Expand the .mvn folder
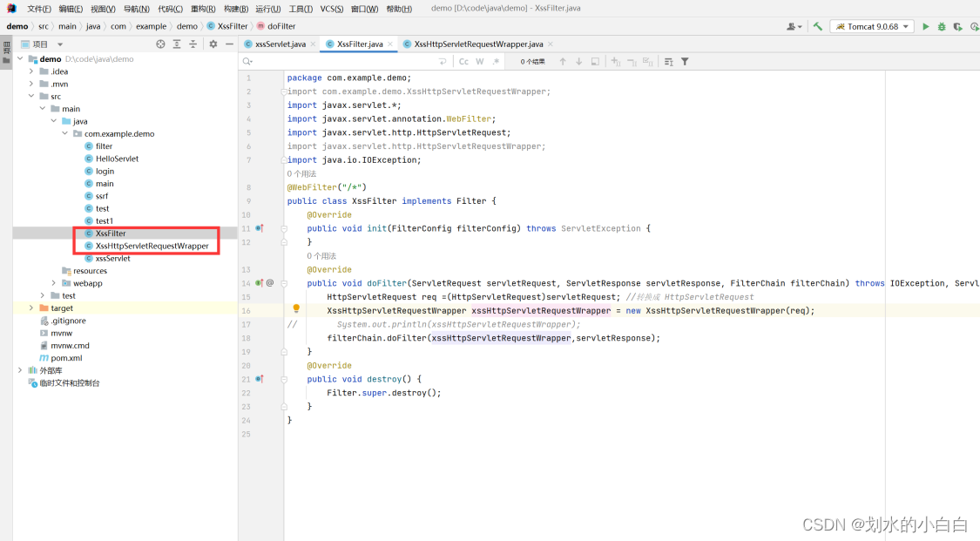The image size is (980, 541). coord(31,84)
